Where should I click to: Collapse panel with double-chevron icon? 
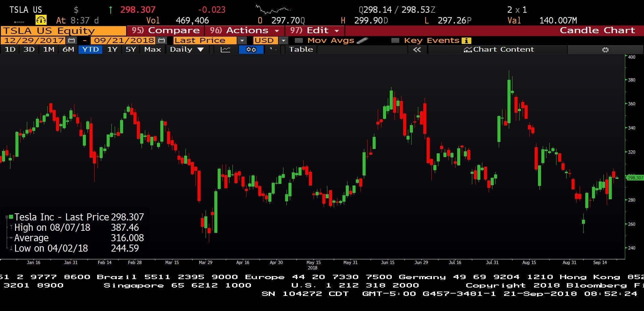(x=417, y=50)
